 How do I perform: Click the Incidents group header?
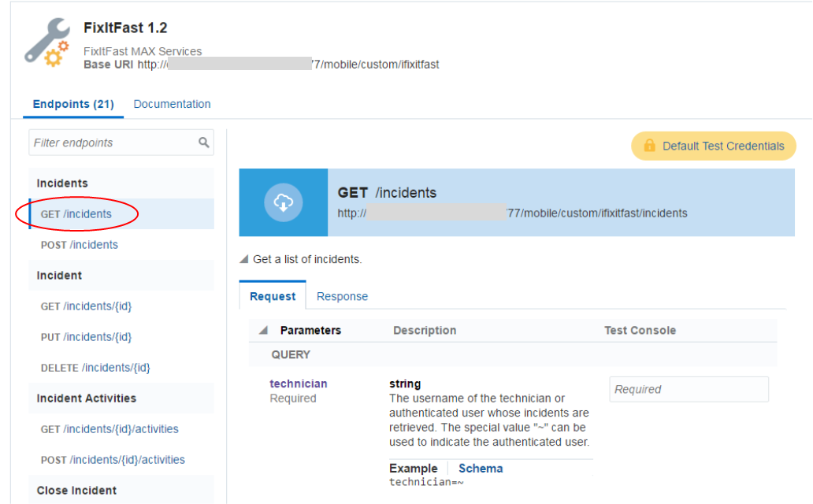coord(121,183)
